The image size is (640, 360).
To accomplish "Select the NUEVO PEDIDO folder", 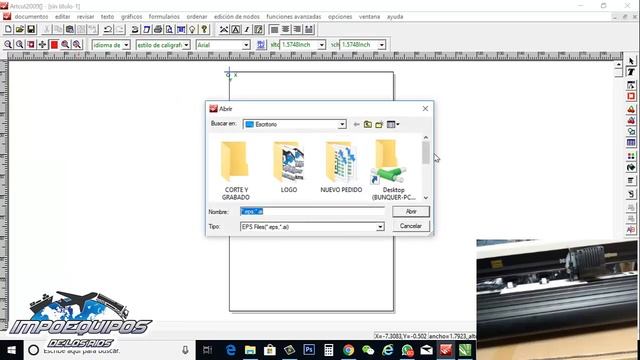I will tap(341, 167).
